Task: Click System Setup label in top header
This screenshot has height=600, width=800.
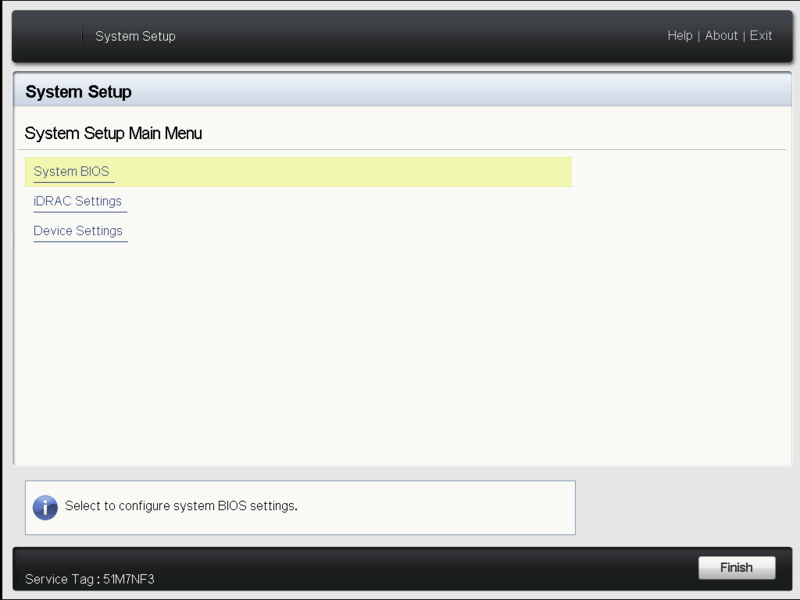Action: (x=135, y=36)
